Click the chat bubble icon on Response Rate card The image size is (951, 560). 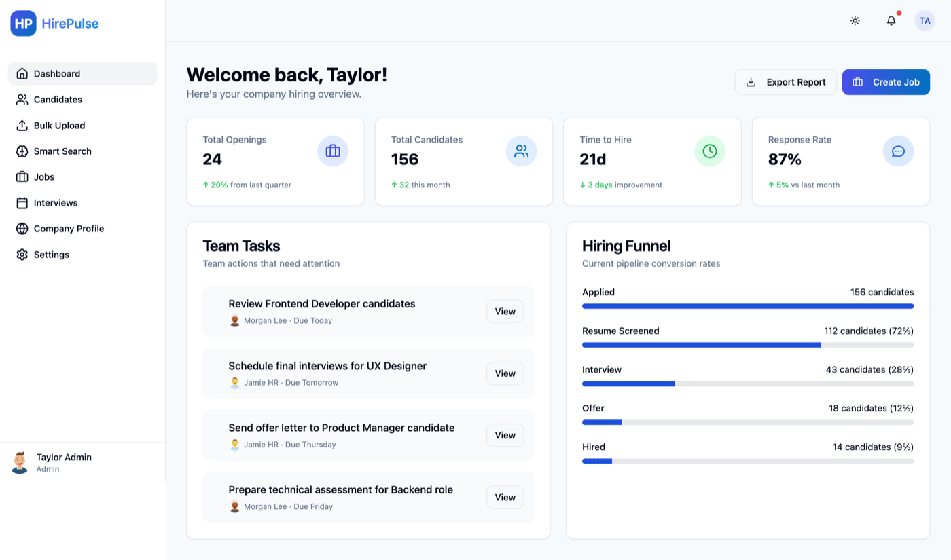[898, 151]
